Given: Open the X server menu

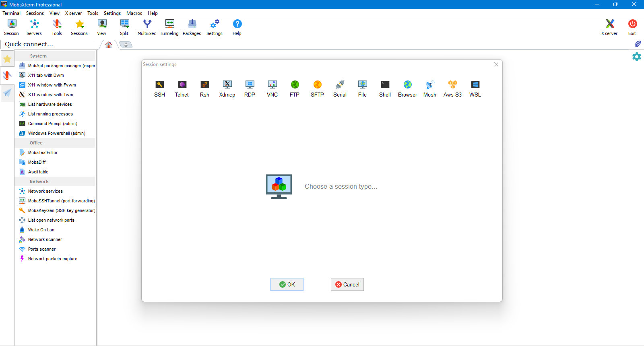Looking at the screenshot, I should pyautogui.click(x=73, y=13).
